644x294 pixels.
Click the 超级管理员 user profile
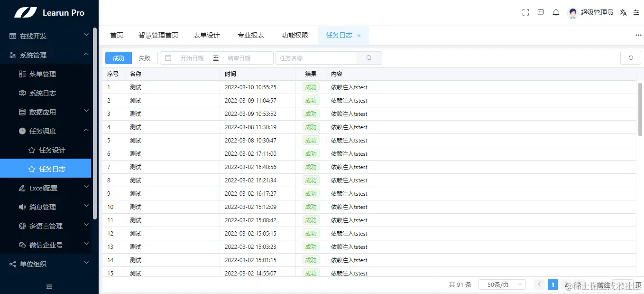coord(589,12)
